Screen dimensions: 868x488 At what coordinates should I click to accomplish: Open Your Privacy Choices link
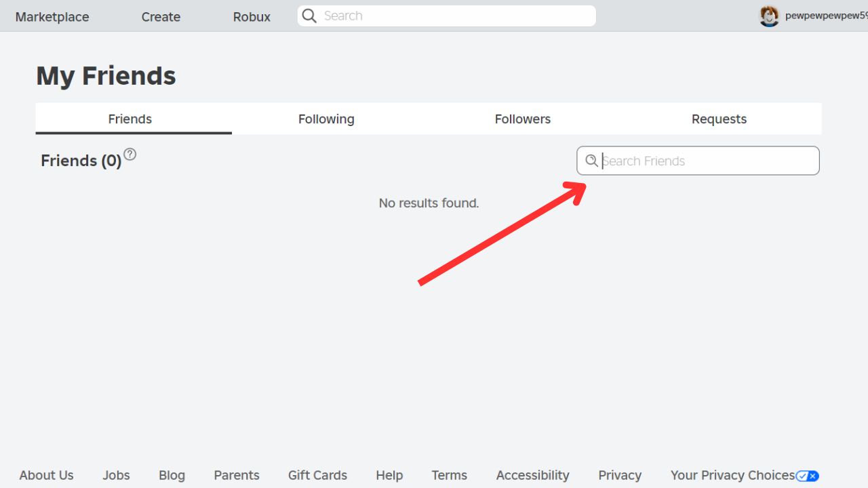point(732,475)
